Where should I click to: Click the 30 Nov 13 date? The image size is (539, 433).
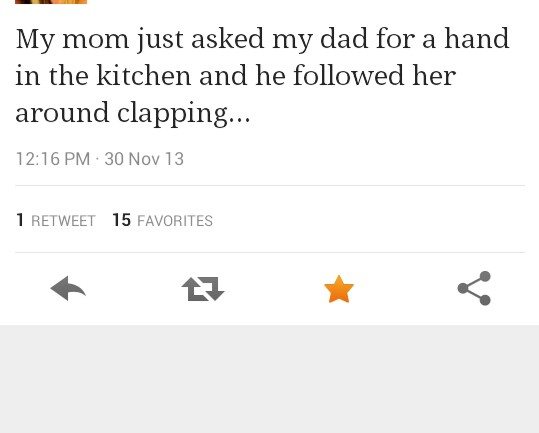(x=144, y=159)
